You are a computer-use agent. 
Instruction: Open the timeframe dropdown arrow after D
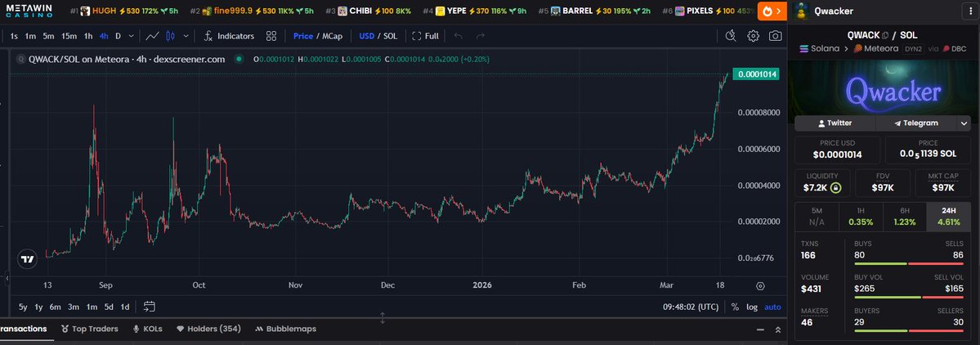(x=131, y=36)
